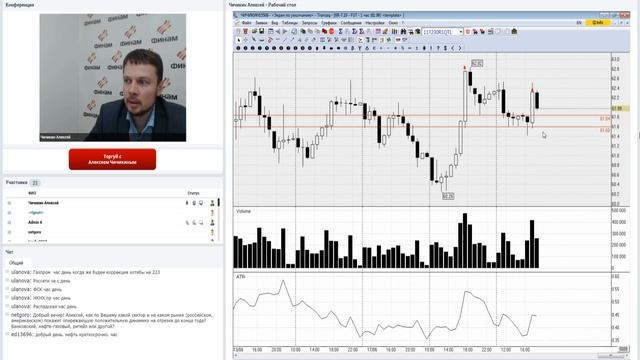Open the Таблицы menu
This screenshot has width=640, height=360.
click(x=290, y=23)
